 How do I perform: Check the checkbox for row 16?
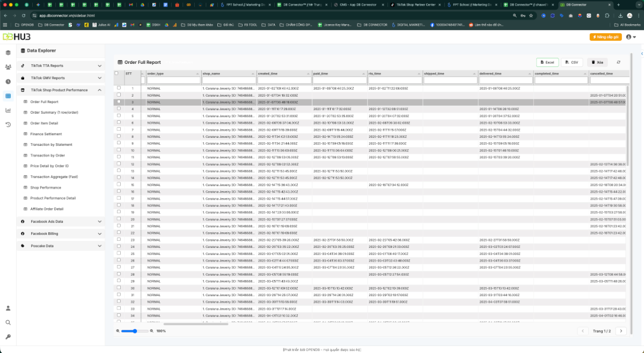tap(119, 192)
